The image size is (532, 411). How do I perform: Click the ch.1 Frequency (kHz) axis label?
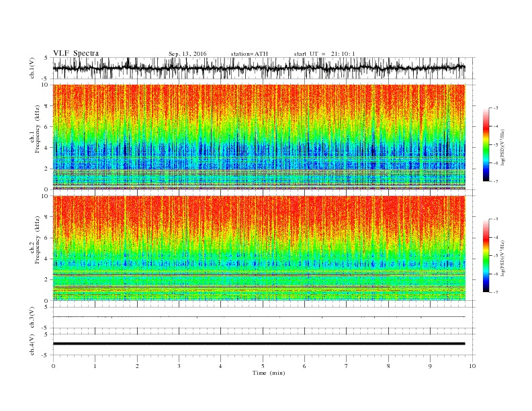coord(35,129)
